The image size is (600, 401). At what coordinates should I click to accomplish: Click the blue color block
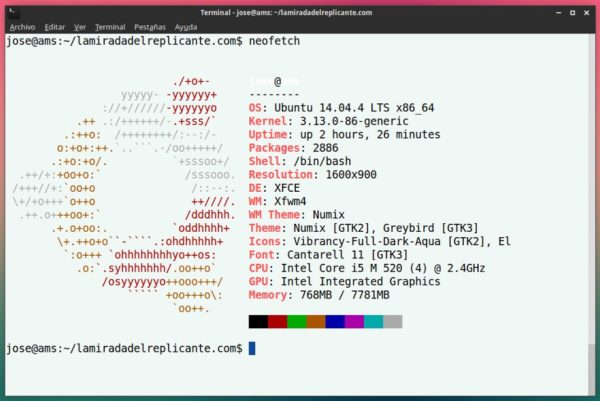point(335,321)
